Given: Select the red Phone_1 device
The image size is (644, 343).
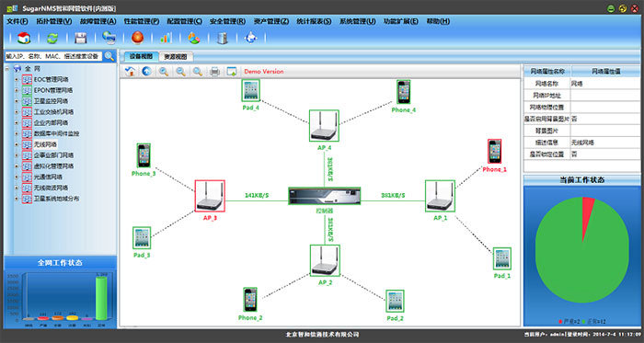Looking at the screenshot, I should point(495,152).
